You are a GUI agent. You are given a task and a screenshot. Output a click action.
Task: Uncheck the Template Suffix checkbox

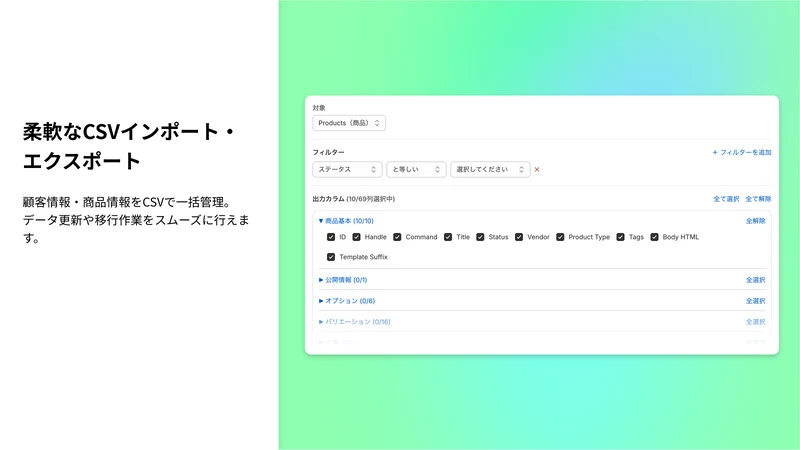click(331, 257)
